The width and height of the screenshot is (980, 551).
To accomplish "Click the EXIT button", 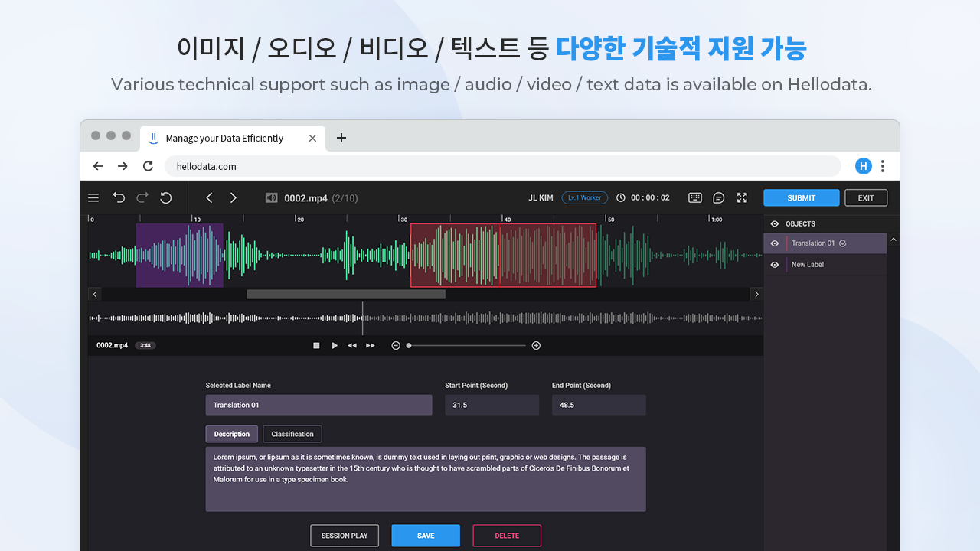I will [866, 197].
